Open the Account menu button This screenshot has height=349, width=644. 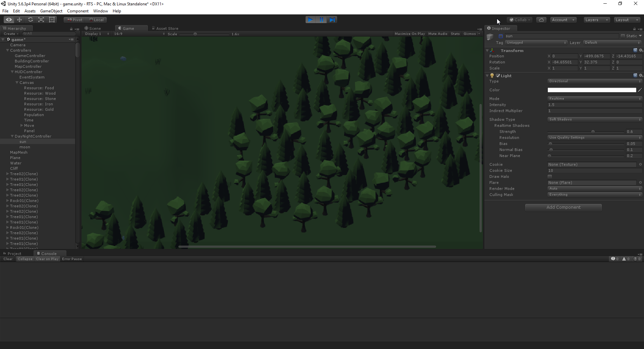click(563, 20)
